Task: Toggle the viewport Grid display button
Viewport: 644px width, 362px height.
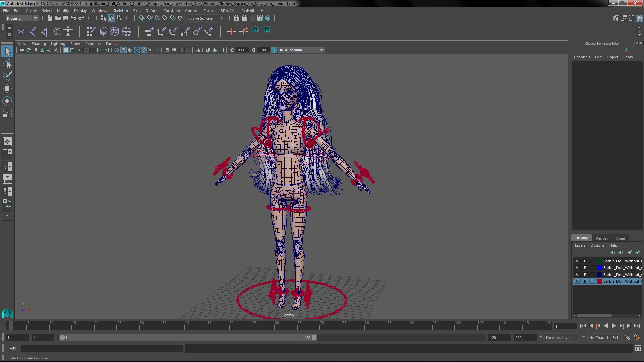Action: 66,50
